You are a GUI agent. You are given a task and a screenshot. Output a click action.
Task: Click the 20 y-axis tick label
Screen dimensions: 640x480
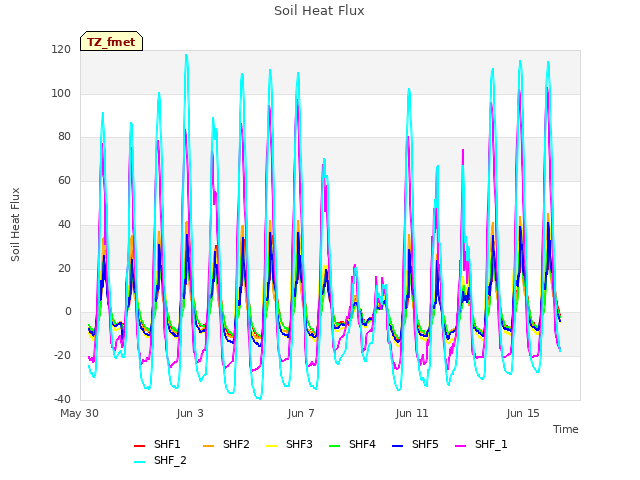pyautogui.click(x=64, y=269)
